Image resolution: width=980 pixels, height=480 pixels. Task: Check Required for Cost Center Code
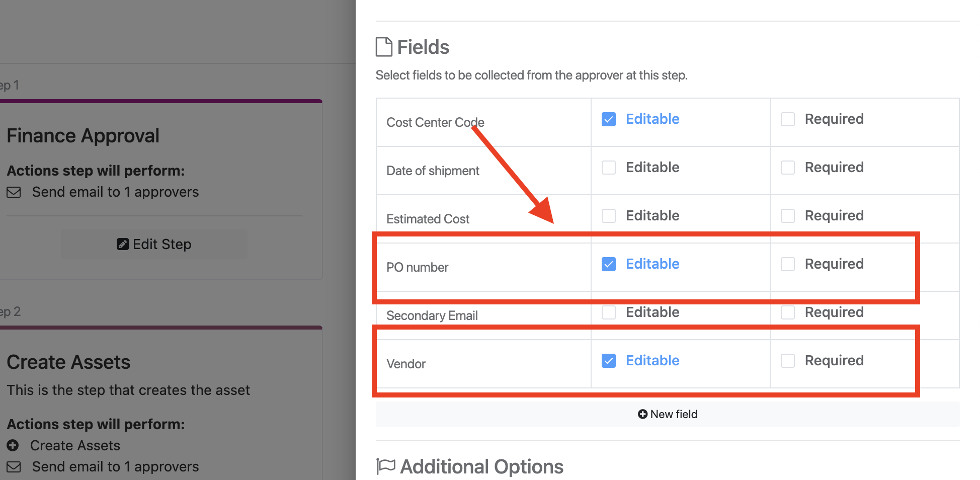[788, 119]
